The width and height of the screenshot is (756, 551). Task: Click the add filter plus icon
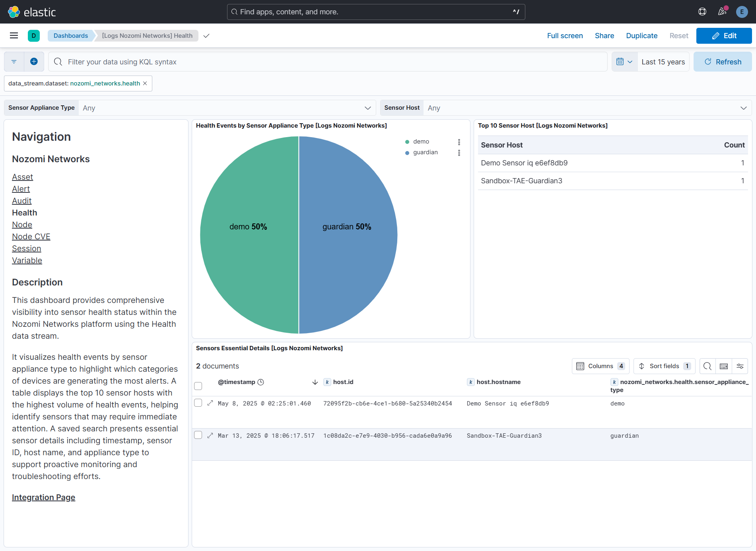(34, 62)
